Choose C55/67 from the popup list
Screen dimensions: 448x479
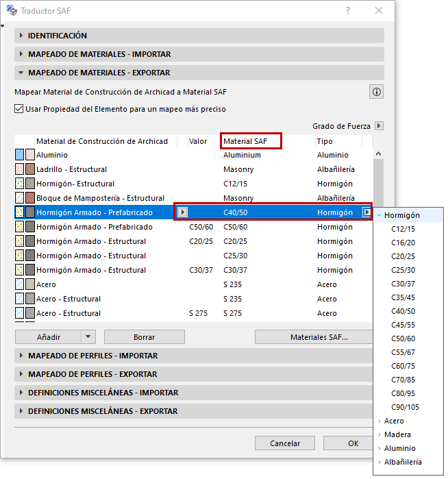(x=403, y=352)
